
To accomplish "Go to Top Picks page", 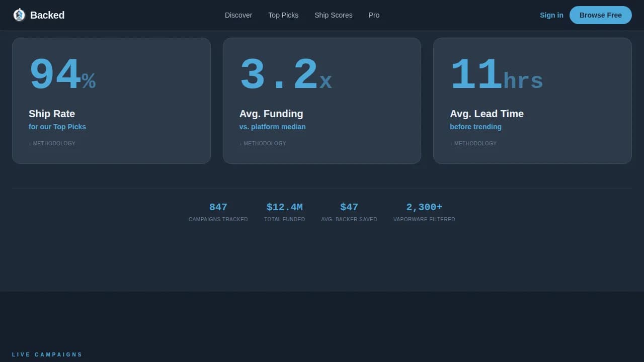I will tap(283, 15).
